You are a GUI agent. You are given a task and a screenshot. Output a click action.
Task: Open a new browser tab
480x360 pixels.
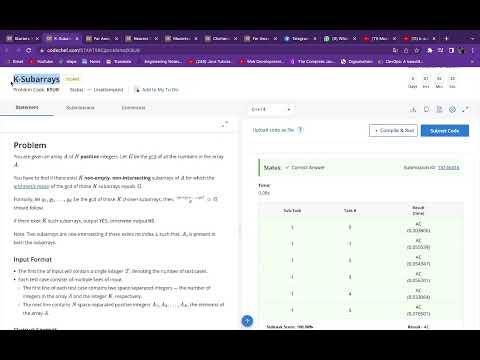[446, 38]
